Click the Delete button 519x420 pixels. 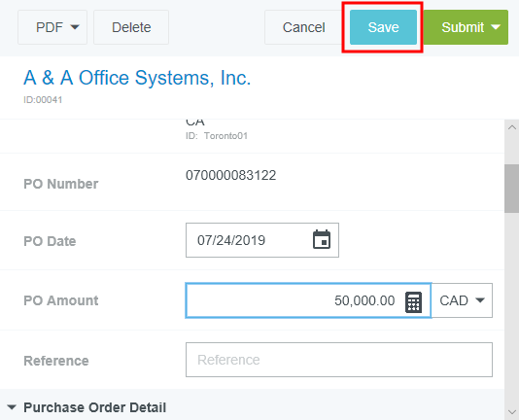click(x=131, y=27)
